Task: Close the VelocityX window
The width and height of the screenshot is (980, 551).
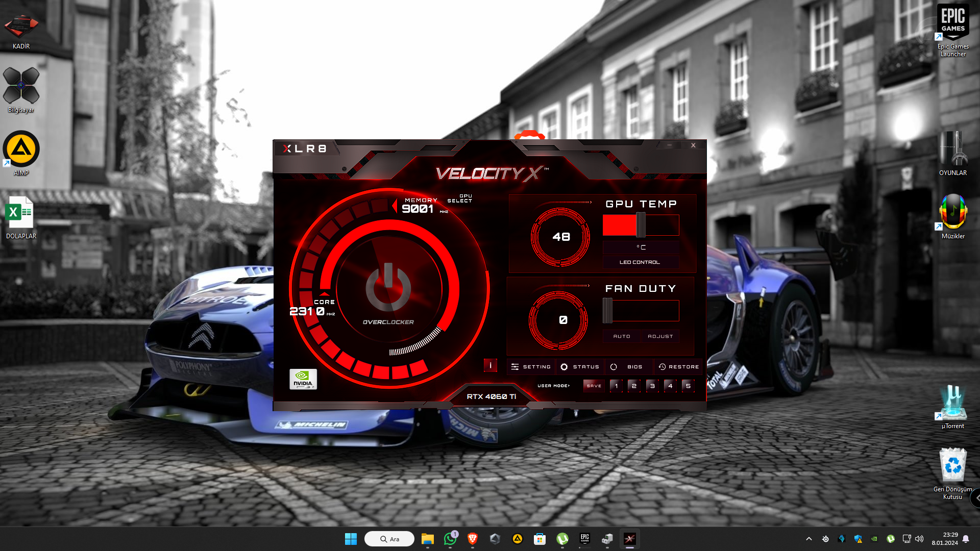Action: (x=693, y=145)
